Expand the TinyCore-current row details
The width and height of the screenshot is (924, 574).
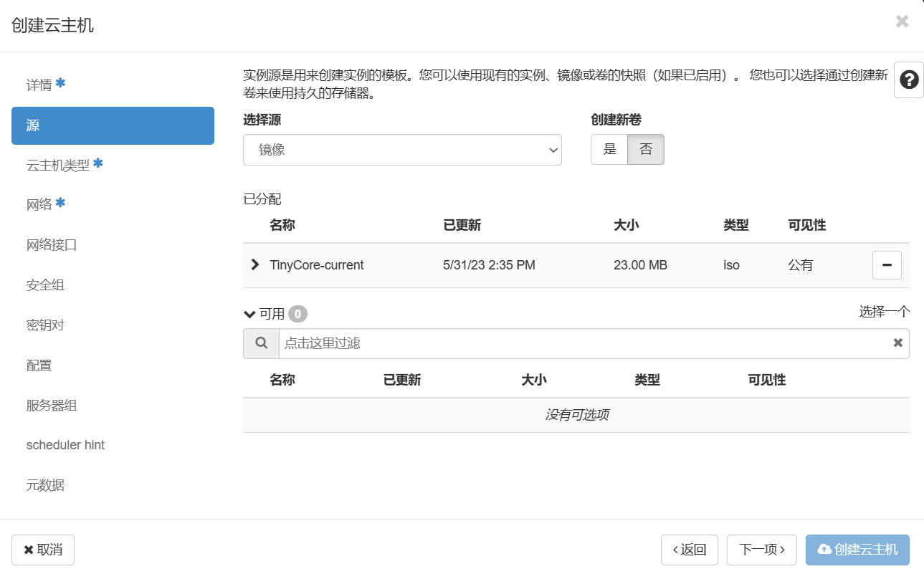[x=255, y=264]
